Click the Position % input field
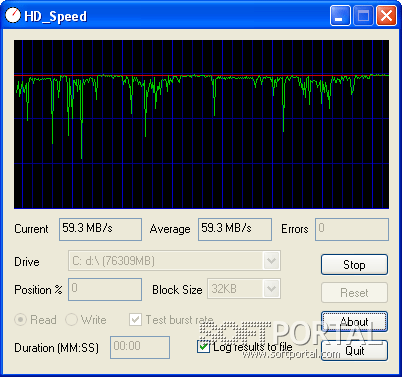 click(x=105, y=289)
